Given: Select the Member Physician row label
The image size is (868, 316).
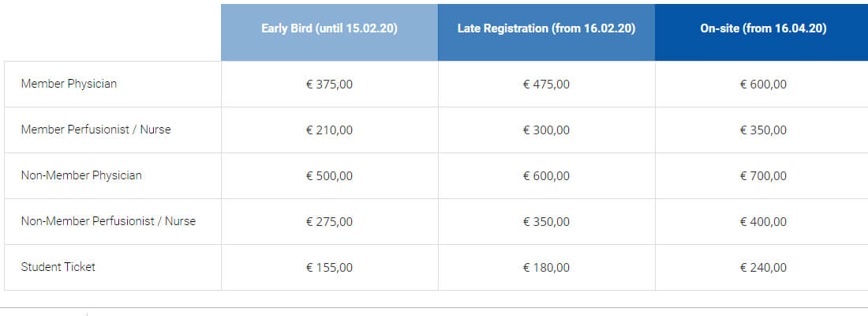Looking at the screenshot, I should [x=69, y=84].
